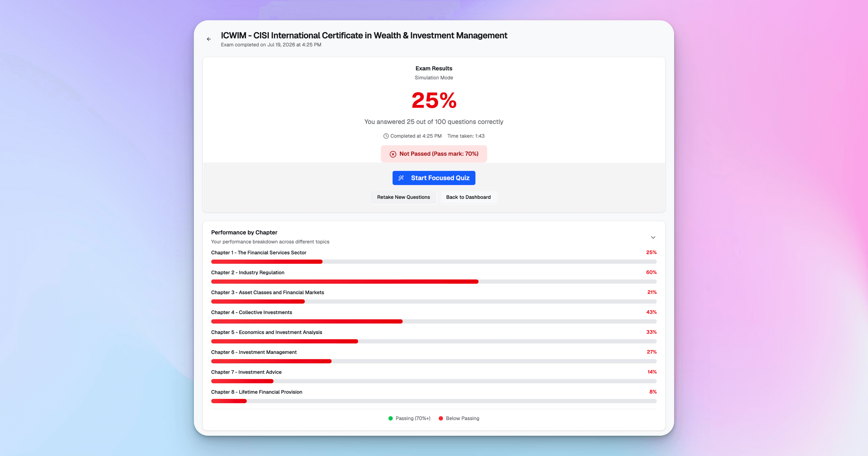This screenshot has width=868, height=456.
Task: Click 'Chapter 2 - Industry Regulation' label
Action: [248, 273]
